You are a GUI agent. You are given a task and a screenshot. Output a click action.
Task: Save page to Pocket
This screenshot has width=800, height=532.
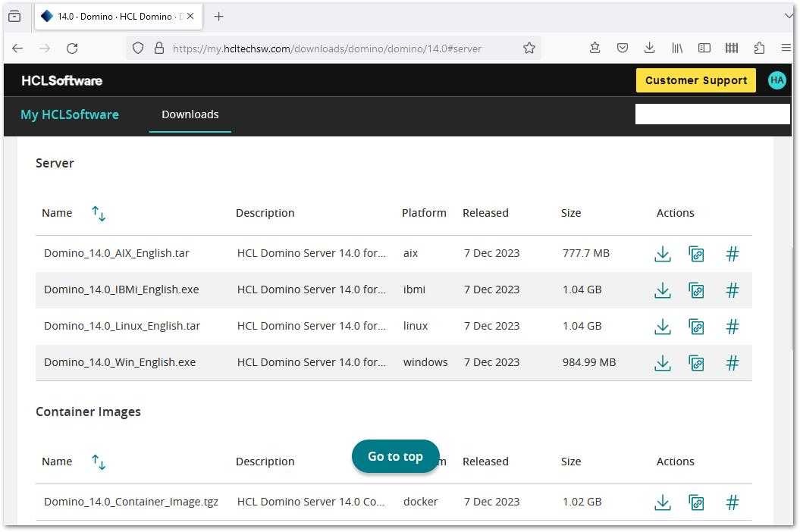[622, 48]
